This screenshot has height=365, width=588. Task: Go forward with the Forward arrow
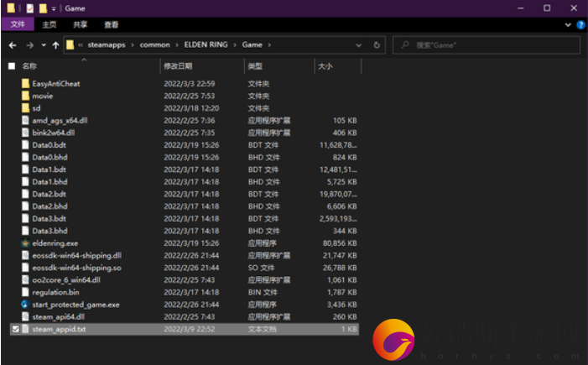(30, 45)
